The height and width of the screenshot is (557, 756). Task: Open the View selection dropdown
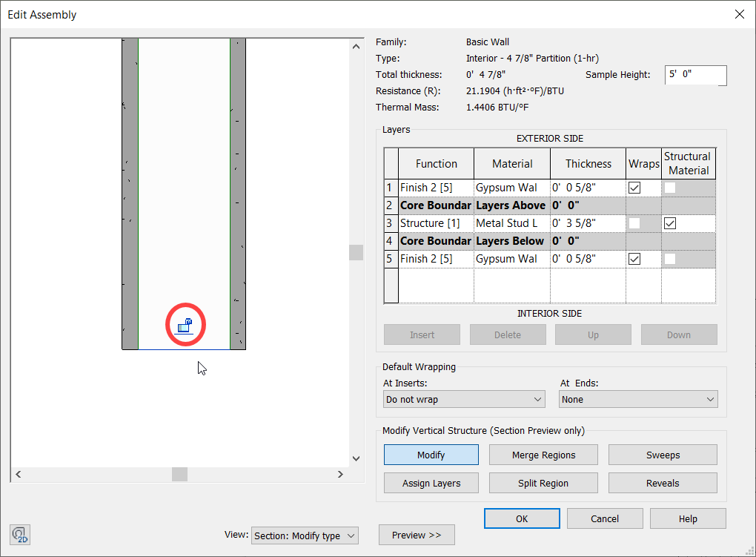[305, 535]
